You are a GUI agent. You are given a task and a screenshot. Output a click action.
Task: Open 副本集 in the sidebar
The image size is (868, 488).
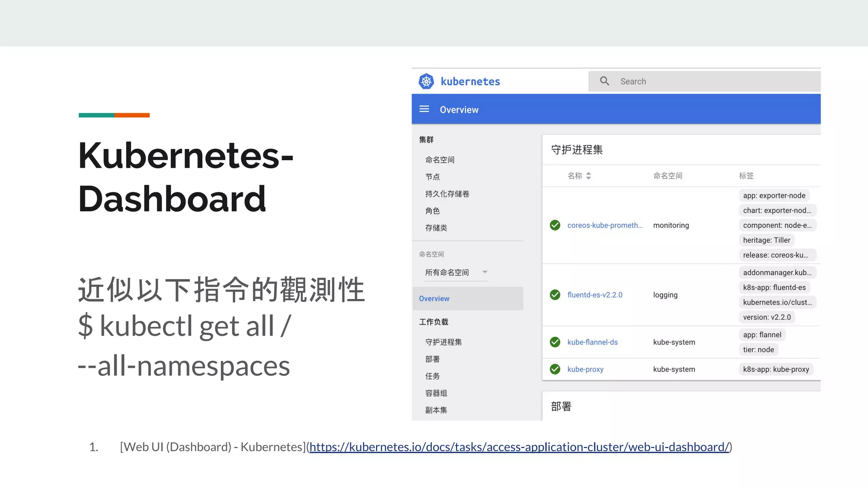click(436, 410)
